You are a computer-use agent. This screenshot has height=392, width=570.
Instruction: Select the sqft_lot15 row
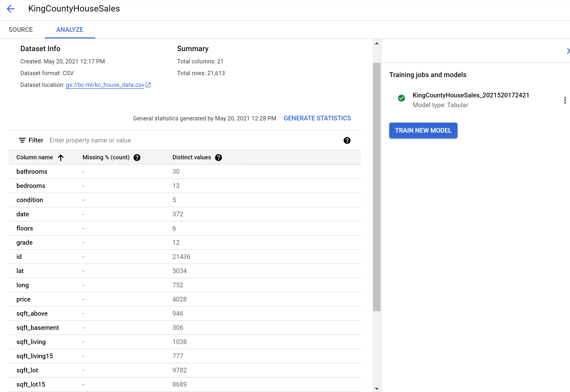point(185,385)
